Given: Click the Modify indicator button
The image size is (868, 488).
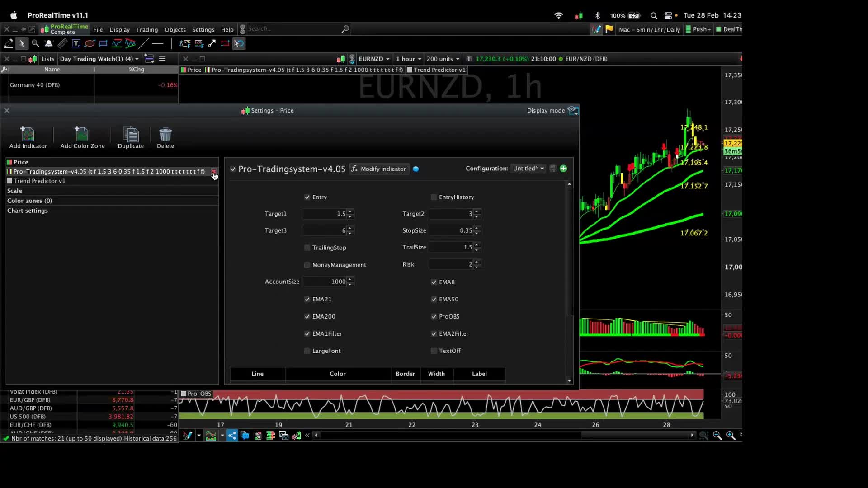Looking at the screenshot, I should click(x=379, y=169).
